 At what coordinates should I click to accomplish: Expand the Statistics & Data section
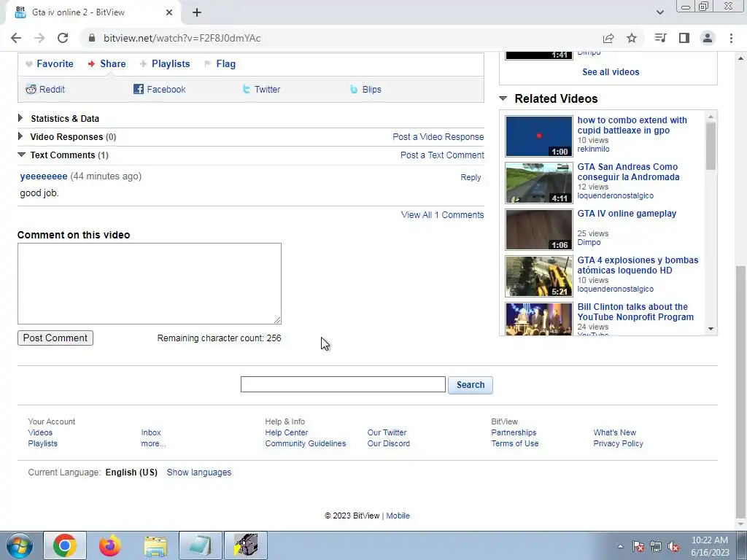click(x=20, y=118)
